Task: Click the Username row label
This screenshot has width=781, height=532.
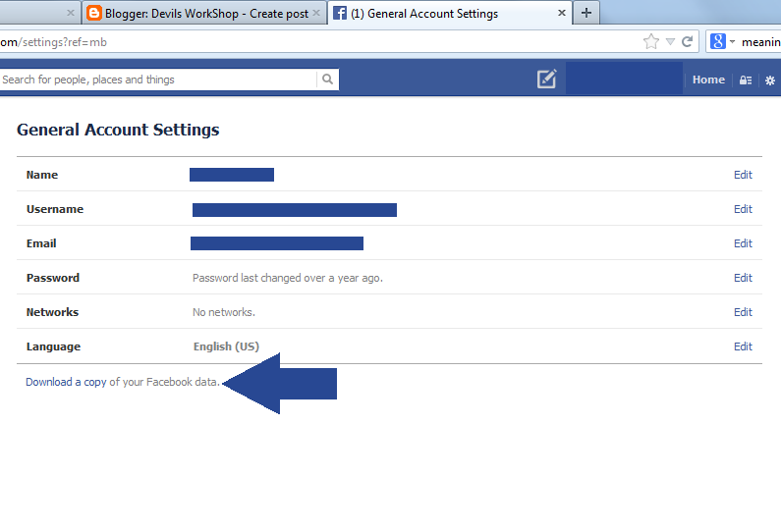Action: (55, 209)
